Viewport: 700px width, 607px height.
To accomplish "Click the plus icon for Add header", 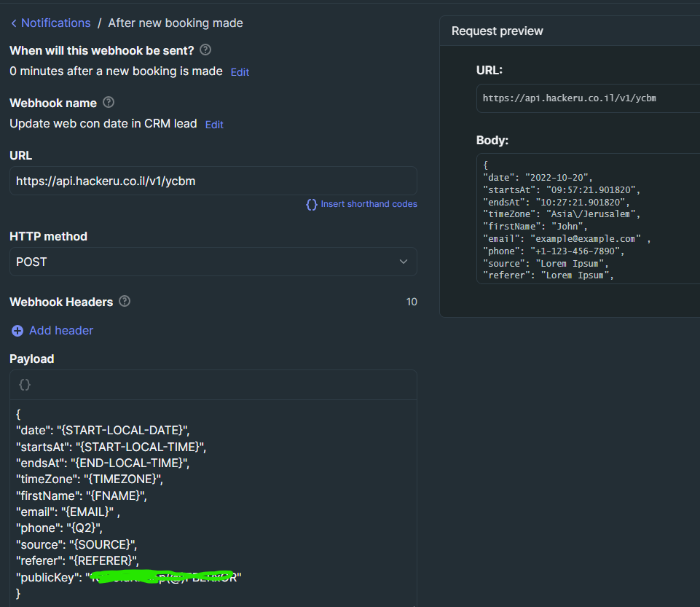I will click(17, 331).
